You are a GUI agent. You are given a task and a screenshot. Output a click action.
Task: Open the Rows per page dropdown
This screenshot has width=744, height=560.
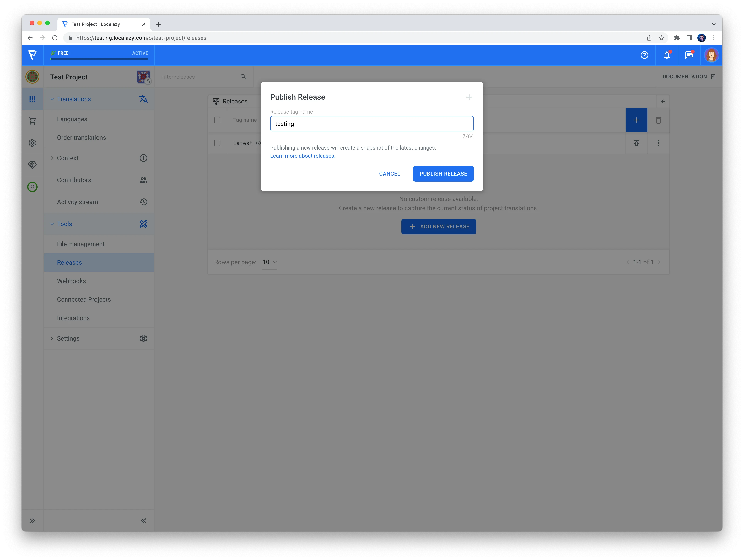coord(270,262)
